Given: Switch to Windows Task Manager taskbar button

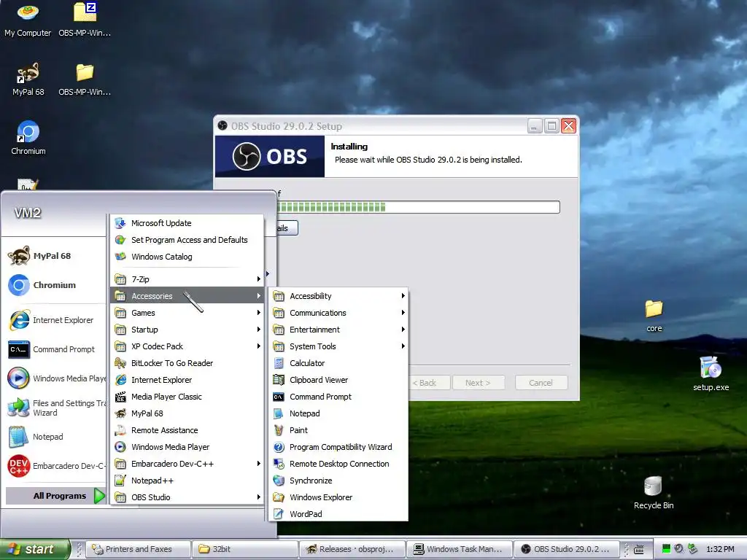Looking at the screenshot, I should [460, 549].
